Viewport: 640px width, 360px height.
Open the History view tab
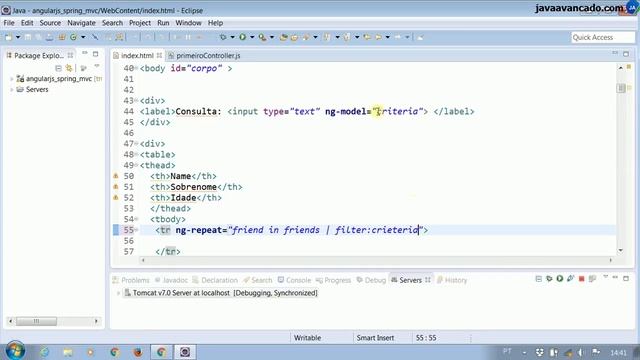[x=452, y=280]
